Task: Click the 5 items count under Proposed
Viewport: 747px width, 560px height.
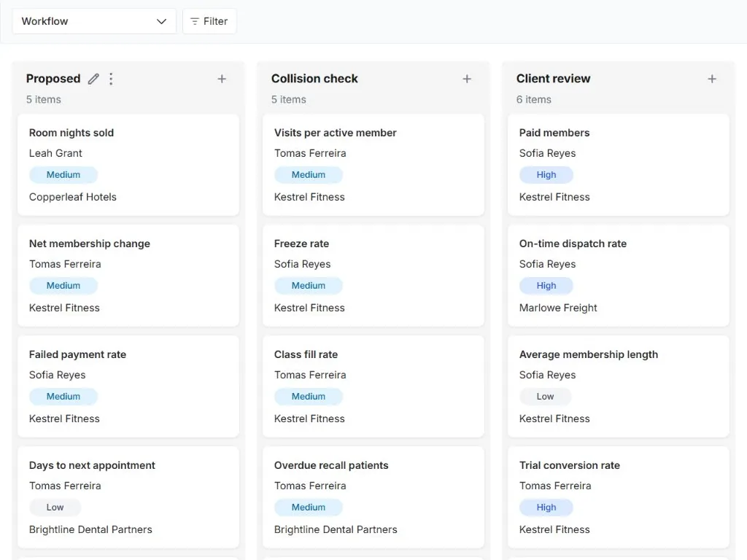Action: (43, 99)
